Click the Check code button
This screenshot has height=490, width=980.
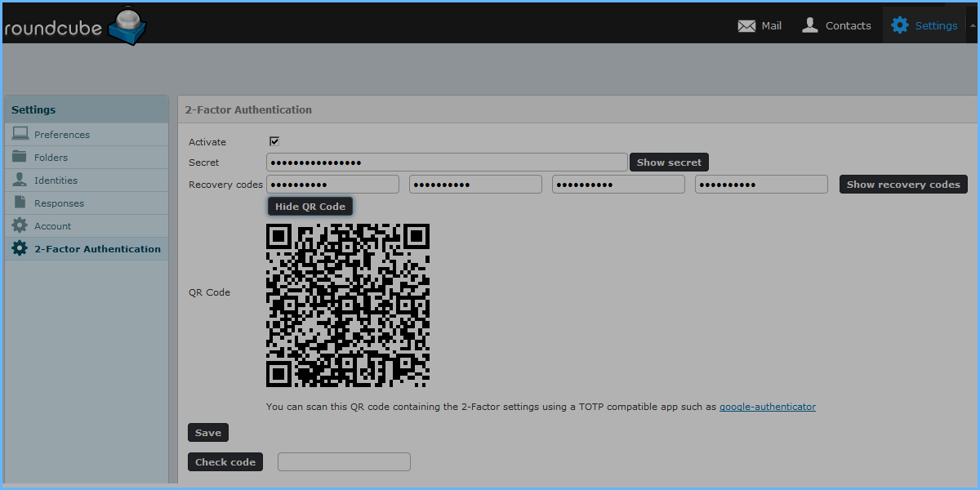[x=225, y=462]
